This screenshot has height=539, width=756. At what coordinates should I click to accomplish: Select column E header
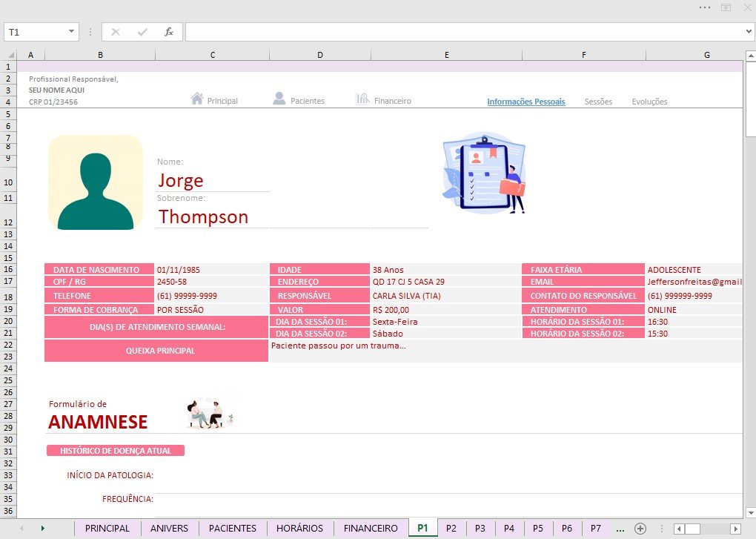(446, 55)
